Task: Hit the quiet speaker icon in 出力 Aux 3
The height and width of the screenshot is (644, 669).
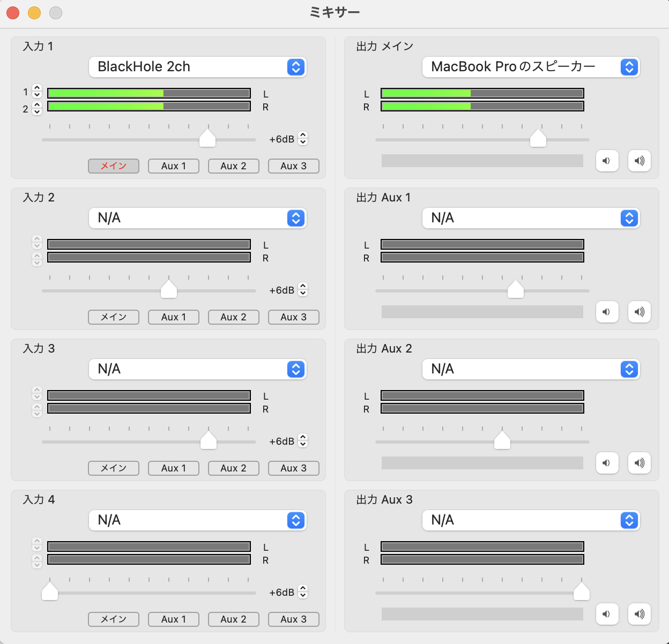Action: coord(607,614)
